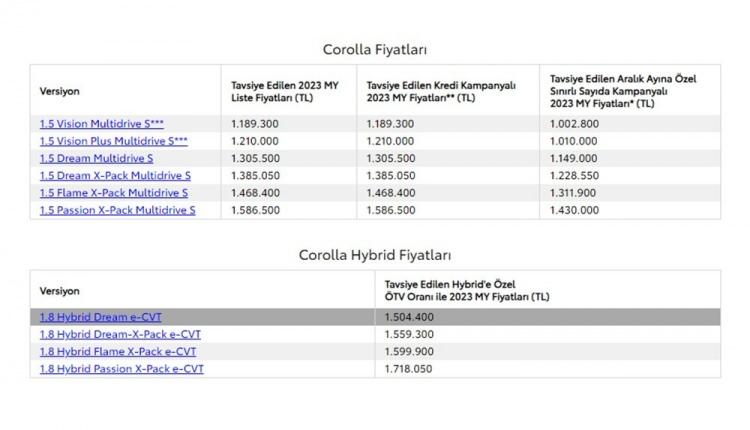Open the 1.5 Dream X-Pack Multidrive S link
The width and height of the screenshot is (750, 430).
pyautogui.click(x=115, y=176)
